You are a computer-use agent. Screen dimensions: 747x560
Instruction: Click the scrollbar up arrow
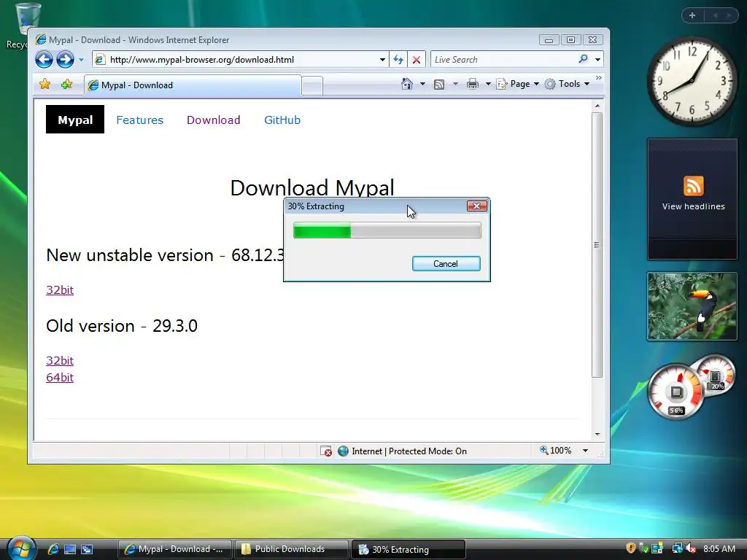(597, 106)
